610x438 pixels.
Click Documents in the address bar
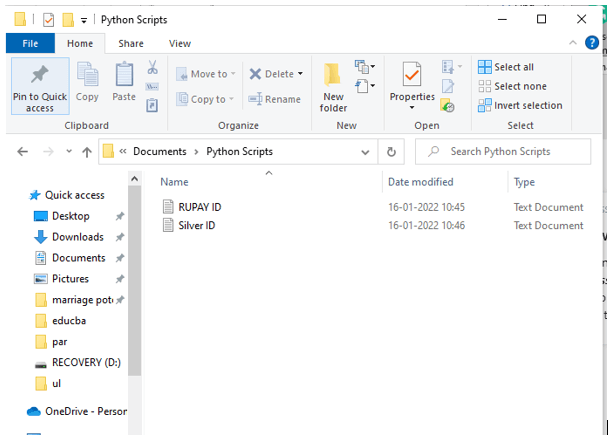[160, 151]
